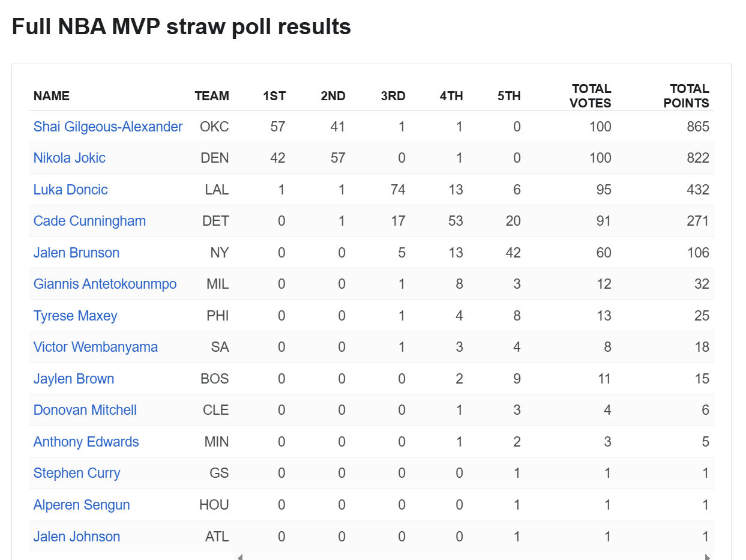
Task: Go to Tyrese Maxey's player page
Action: pyautogui.click(x=76, y=316)
